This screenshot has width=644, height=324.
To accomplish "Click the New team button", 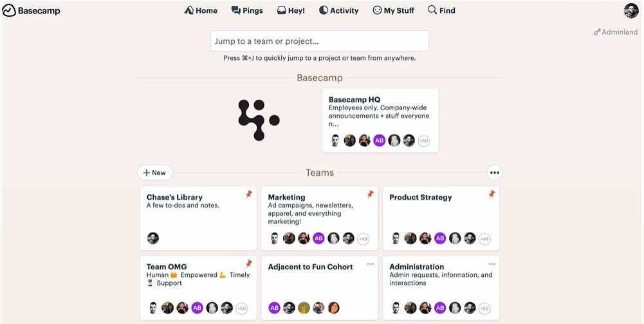I will tap(155, 173).
